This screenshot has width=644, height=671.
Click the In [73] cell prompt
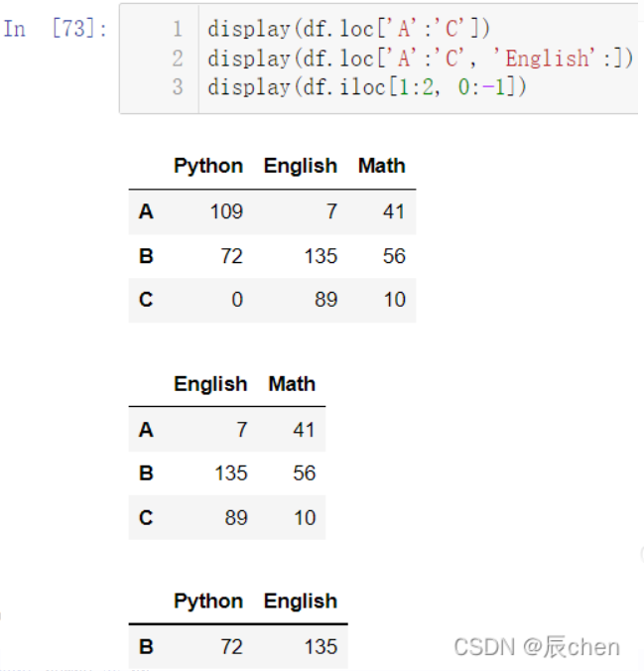55,28
